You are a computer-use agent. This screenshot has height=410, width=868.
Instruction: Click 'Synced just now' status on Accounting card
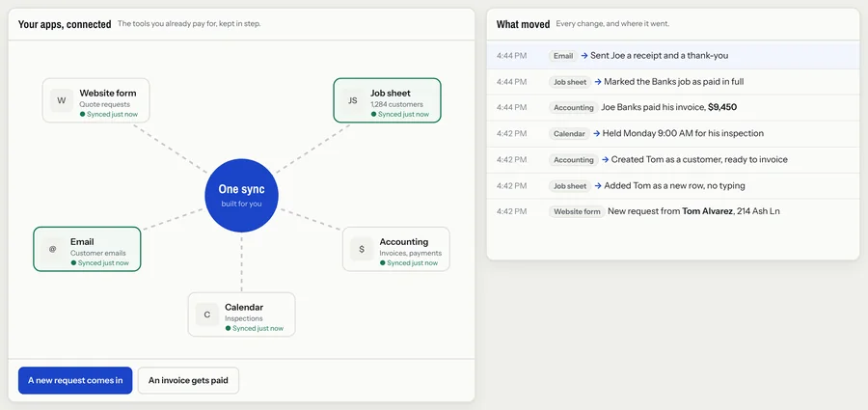click(409, 262)
